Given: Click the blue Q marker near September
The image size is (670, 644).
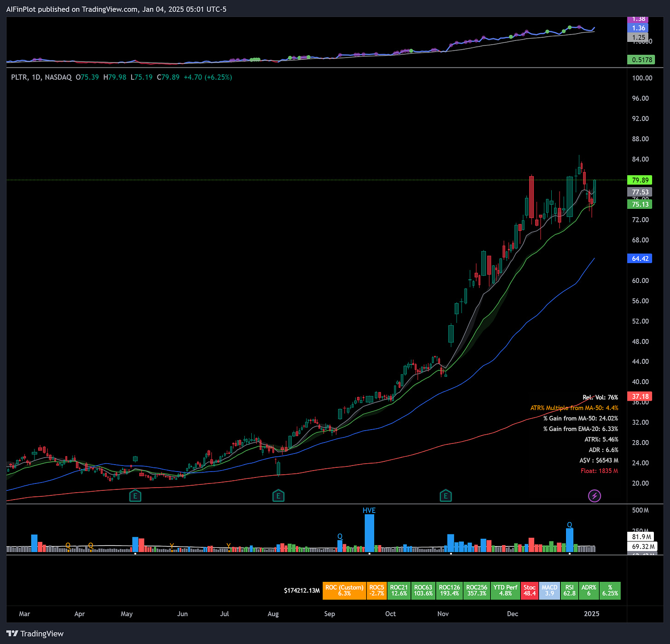Looking at the screenshot, I should (340, 536).
